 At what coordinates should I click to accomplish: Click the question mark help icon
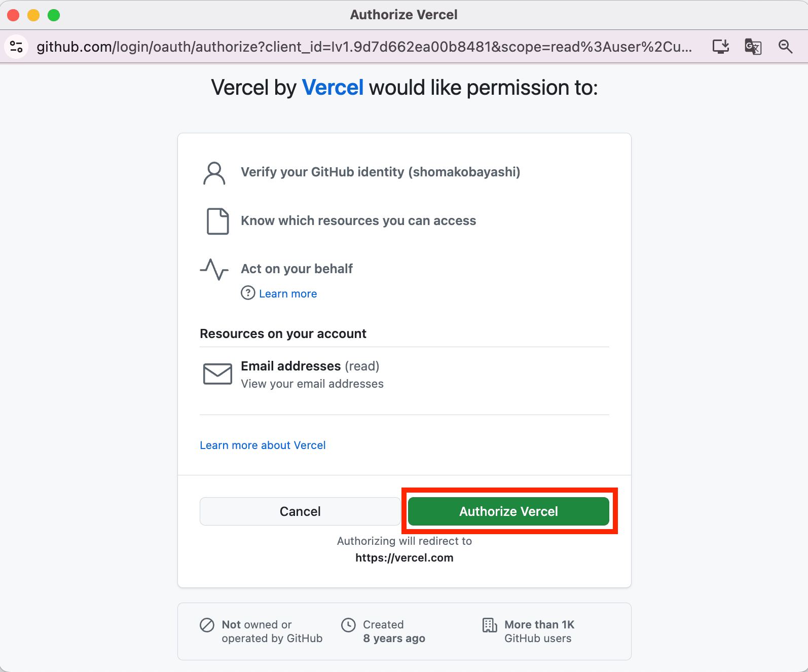[248, 293]
